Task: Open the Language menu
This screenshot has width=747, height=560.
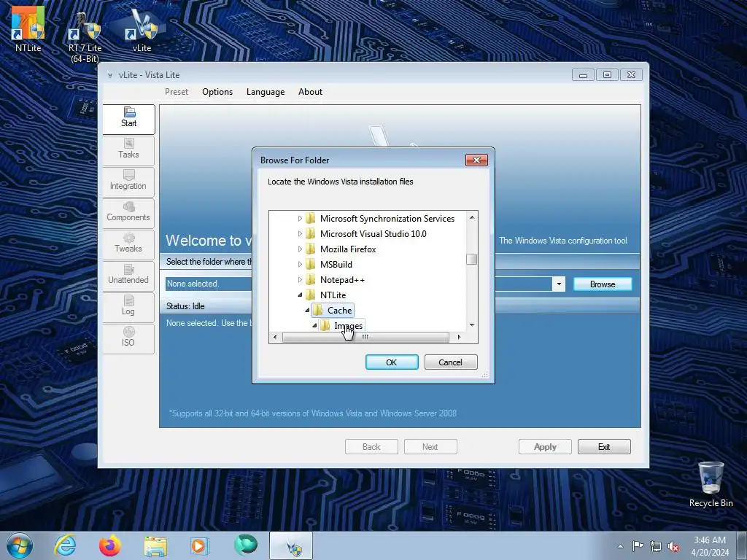Action: (x=266, y=92)
